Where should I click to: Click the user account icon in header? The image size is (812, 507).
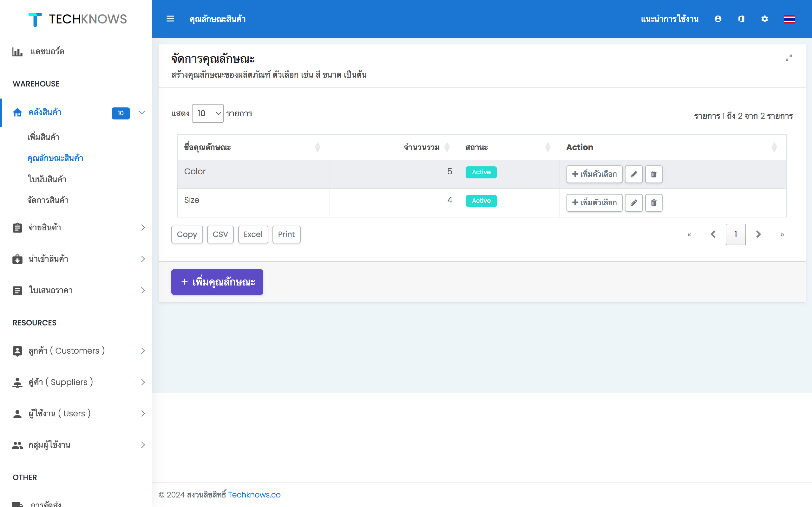tap(717, 19)
